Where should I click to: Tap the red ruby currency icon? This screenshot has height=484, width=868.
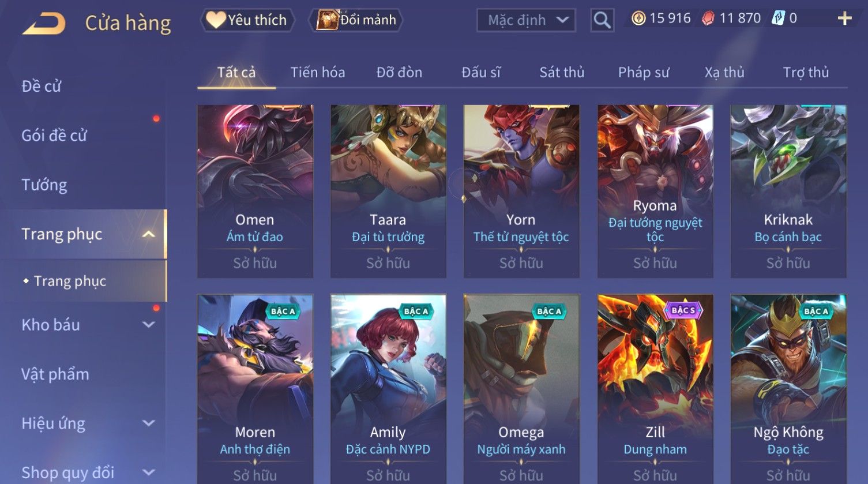[708, 18]
